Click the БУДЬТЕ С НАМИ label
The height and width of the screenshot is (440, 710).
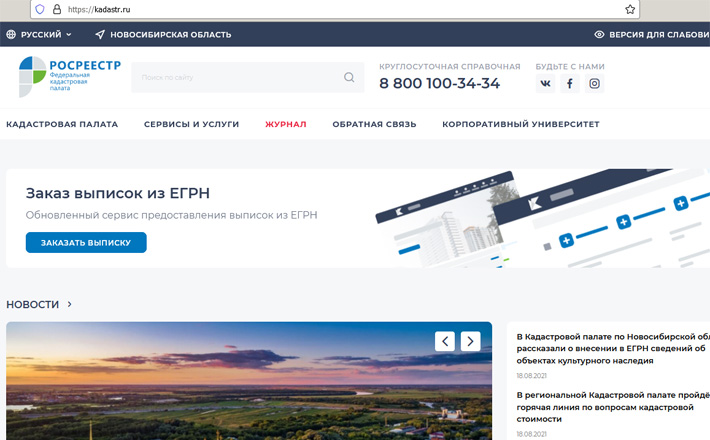[570, 67]
